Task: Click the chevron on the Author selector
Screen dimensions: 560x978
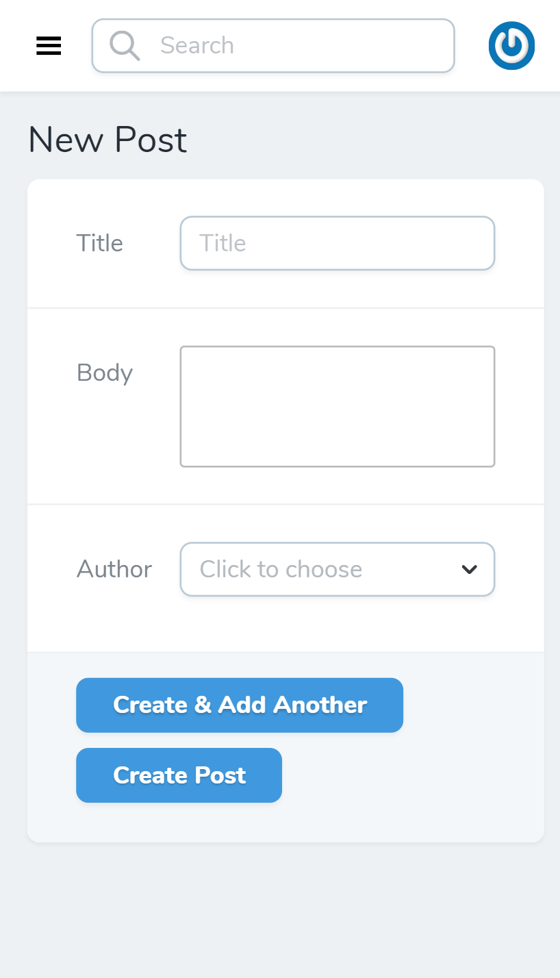Action: pos(469,569)
